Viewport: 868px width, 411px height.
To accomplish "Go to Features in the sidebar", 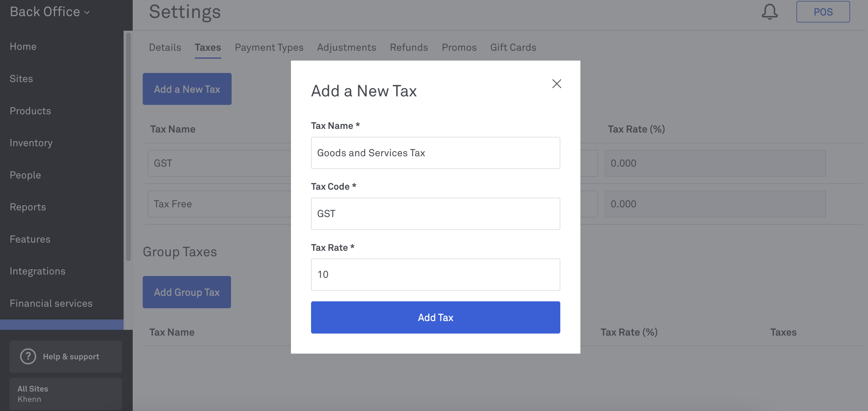I will tap(30, 239).
